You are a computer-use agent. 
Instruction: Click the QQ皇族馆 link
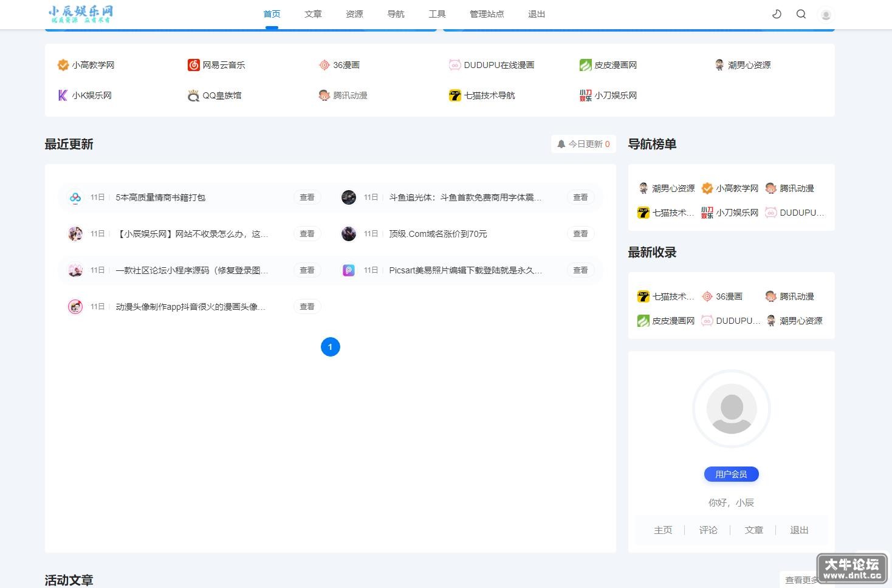[x=214, y=95]
